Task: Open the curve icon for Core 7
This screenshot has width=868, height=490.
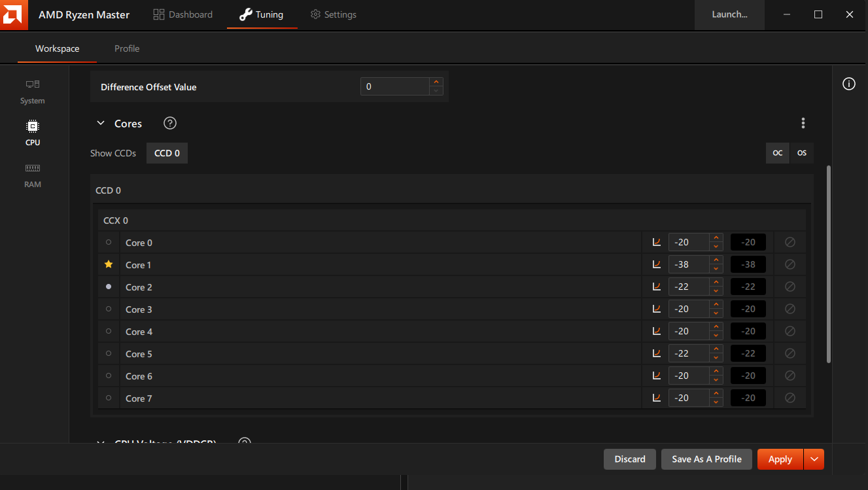Action: tap(657, 398)
